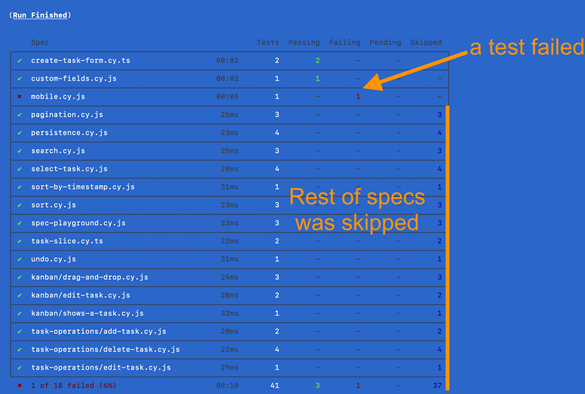Click the Failing column header
The height and width of the screenshot is (394, 585).
345,42
